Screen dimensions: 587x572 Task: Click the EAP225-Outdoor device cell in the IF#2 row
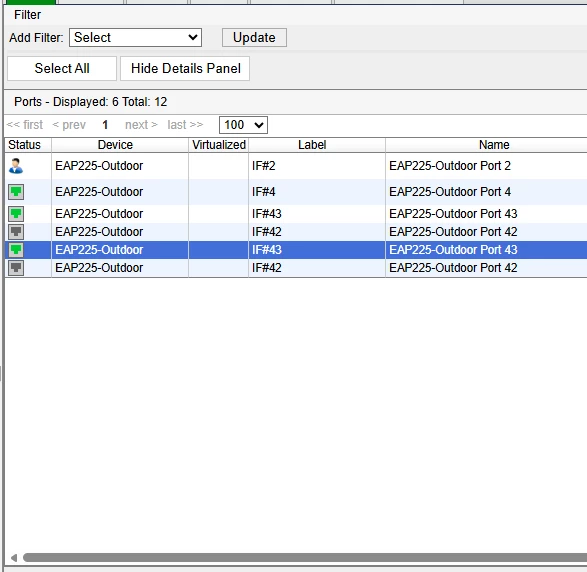click(120, 166)
